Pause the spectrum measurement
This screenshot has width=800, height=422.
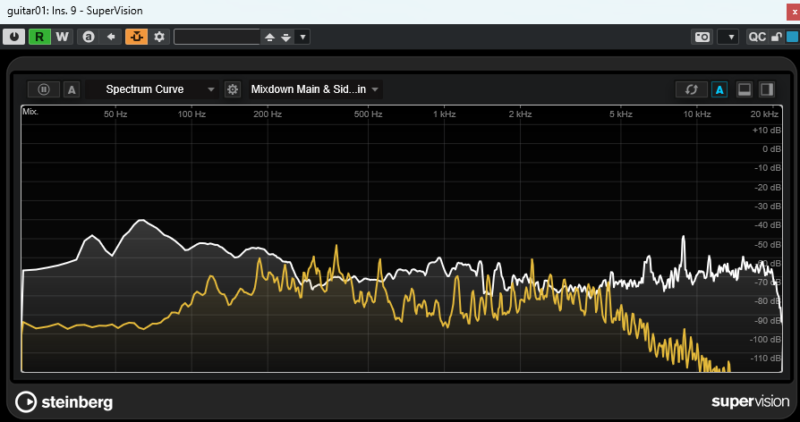pyautogui.click(x=44, y=89)
